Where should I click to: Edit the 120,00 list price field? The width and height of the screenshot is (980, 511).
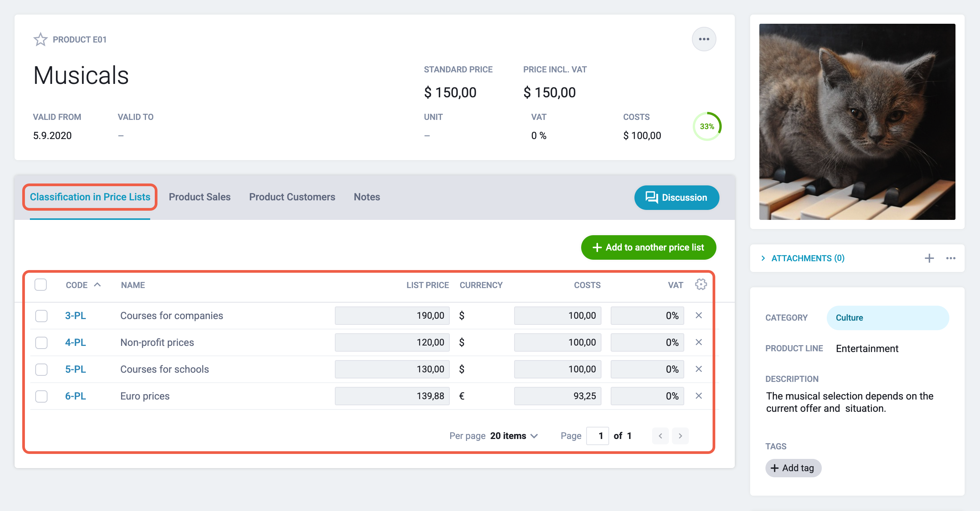pyautogui.click(x=392, y=342)
